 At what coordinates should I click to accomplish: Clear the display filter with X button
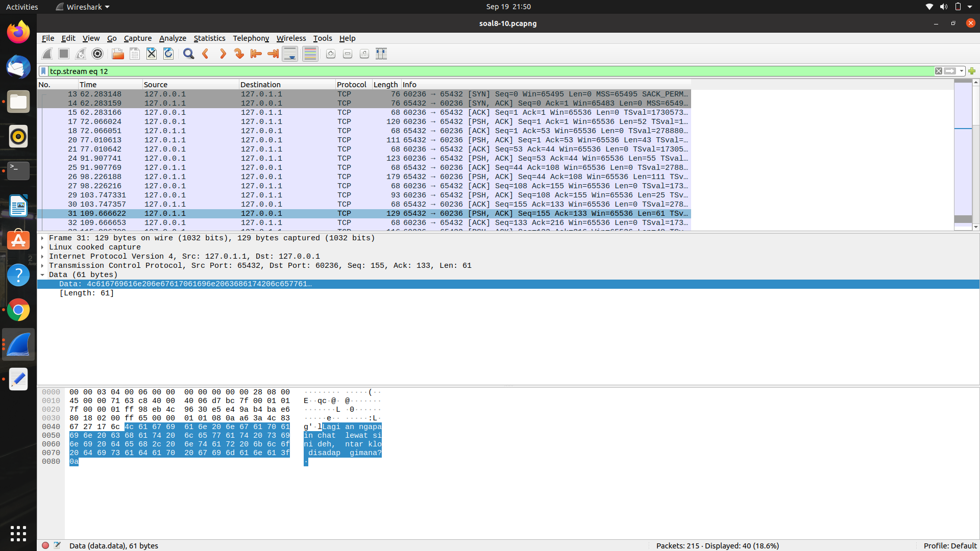(939, 71)
